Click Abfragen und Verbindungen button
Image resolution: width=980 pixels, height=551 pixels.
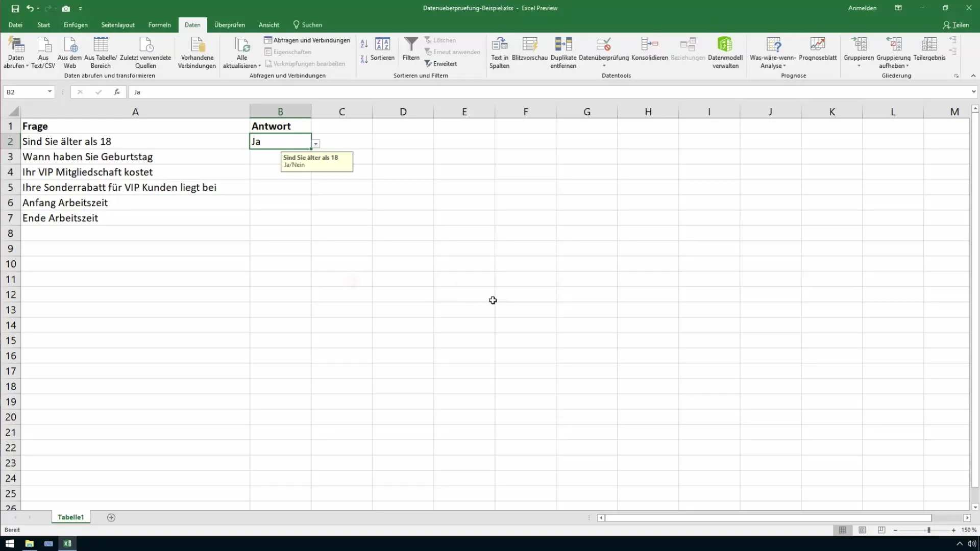tap(307, 40)
